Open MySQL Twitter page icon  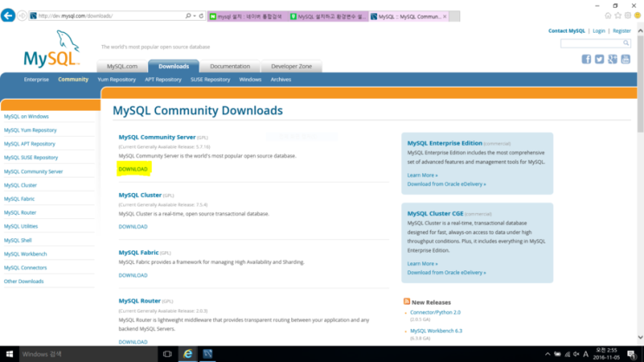point(599,59)
